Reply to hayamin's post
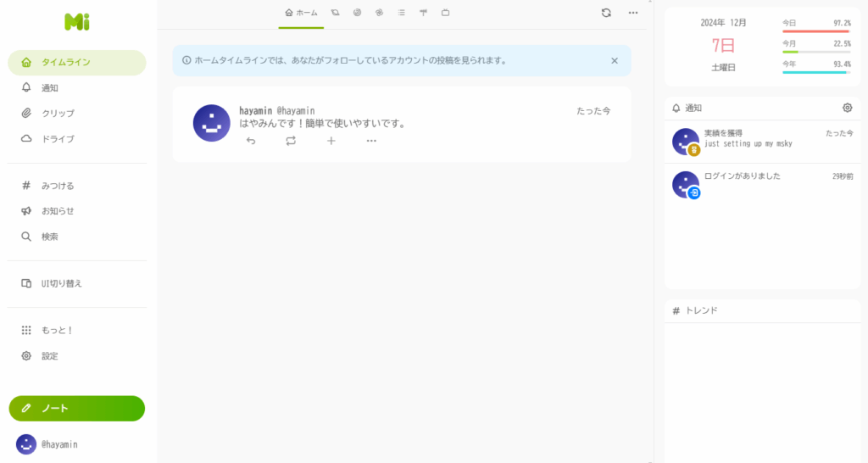The image size is (868, 463). click(x=251, y=141)
